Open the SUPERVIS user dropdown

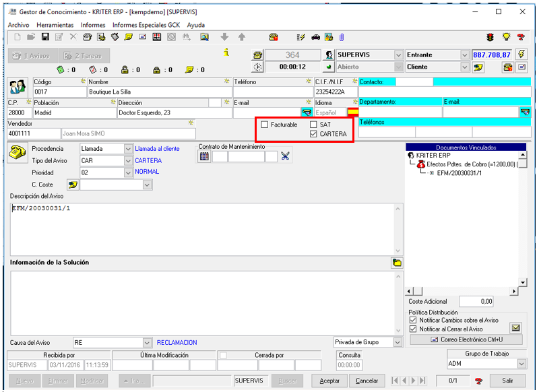point(398,55)
